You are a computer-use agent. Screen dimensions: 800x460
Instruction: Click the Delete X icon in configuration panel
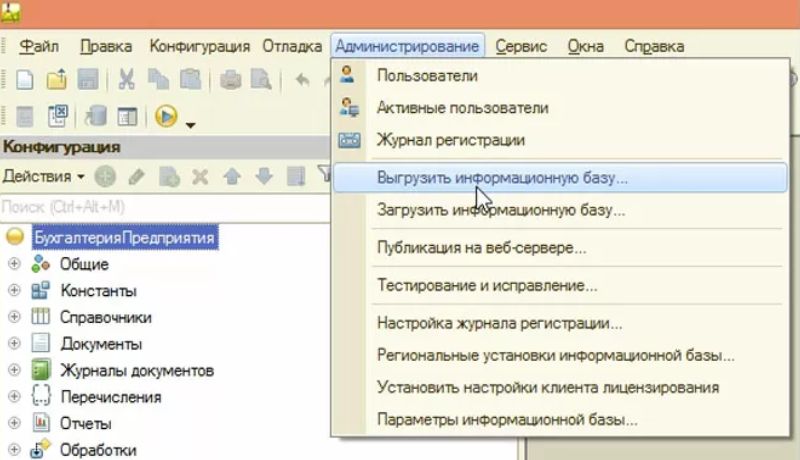click(x=200, y=177)
